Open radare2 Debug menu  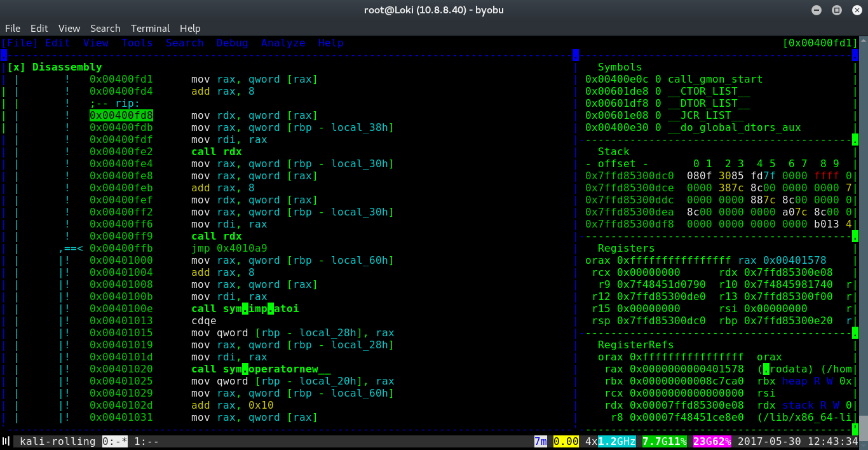coord(233,43)
